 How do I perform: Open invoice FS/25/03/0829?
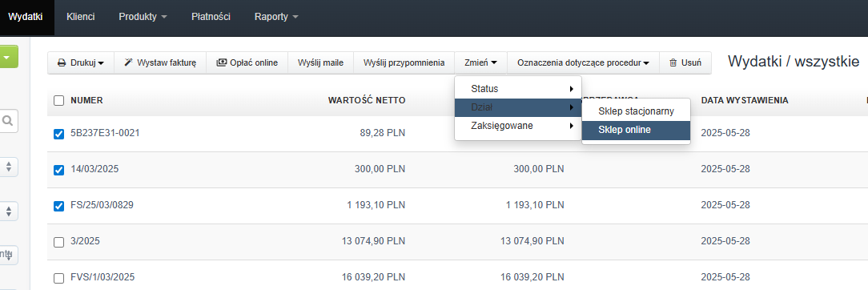[102, 205]
